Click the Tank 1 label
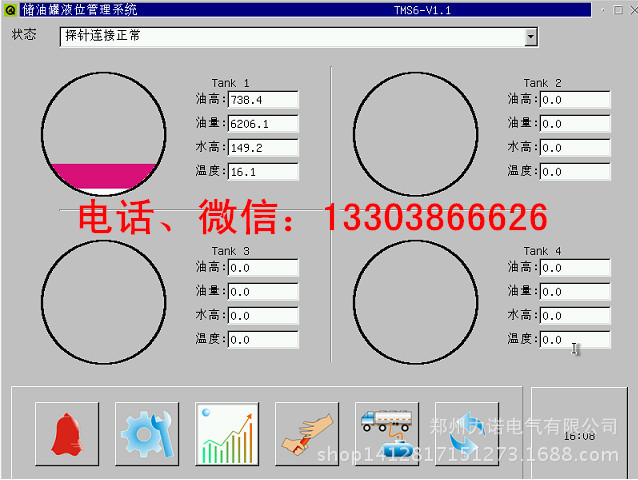The image size is (638, 480). click(230, 83)
